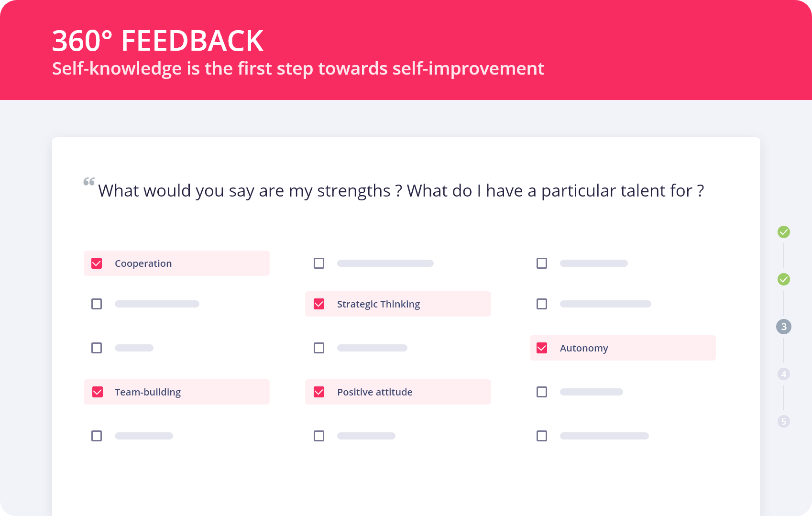Image resolution: width=812 pixels, height=516 pixels.
Task: Uncheck the Cooperation checkbox
Action: (x=97, y=263)
